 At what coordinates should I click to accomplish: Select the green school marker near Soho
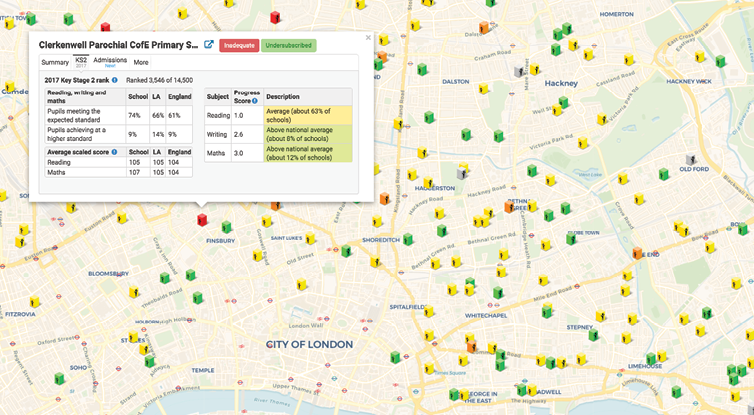click(59, 377)
